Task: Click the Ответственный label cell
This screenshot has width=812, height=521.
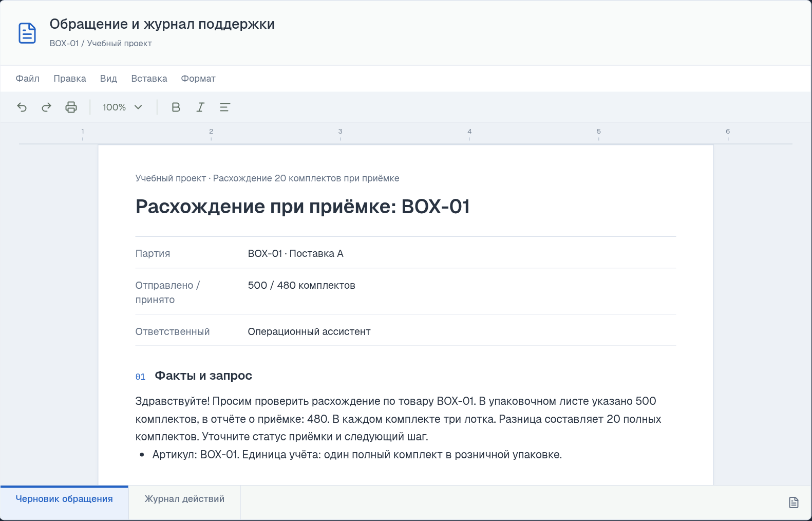Action: tap(173, 331)
